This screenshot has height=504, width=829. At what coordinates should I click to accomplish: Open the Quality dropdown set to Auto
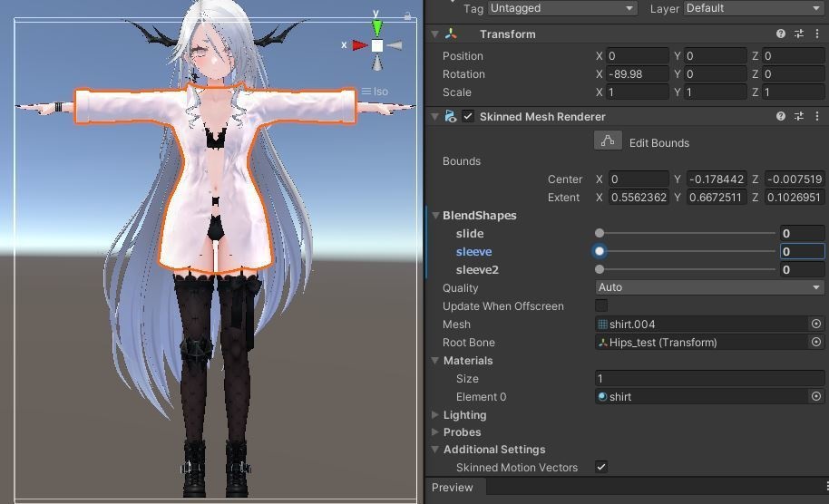709,287
